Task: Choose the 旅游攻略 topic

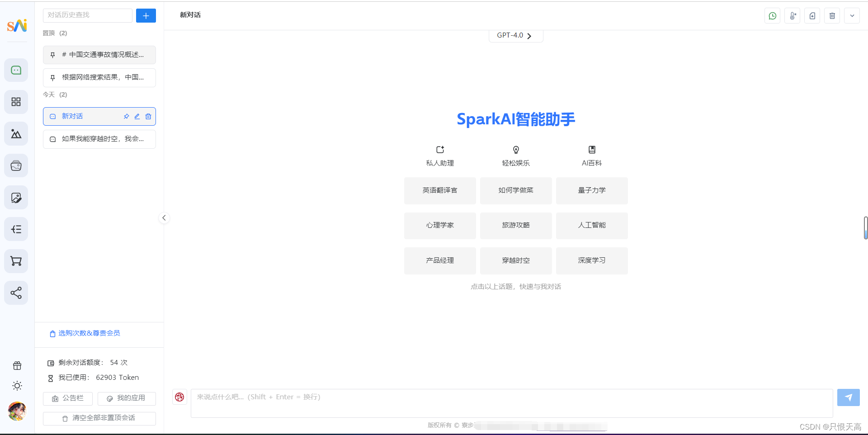Action: tap(516, 225)
